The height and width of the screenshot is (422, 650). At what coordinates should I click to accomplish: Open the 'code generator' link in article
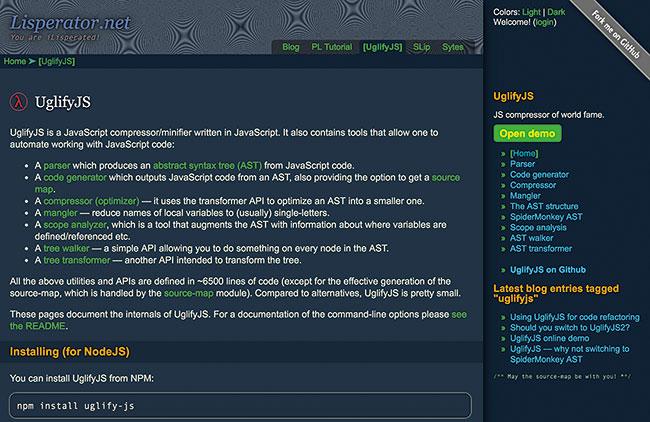pos(75,177)
